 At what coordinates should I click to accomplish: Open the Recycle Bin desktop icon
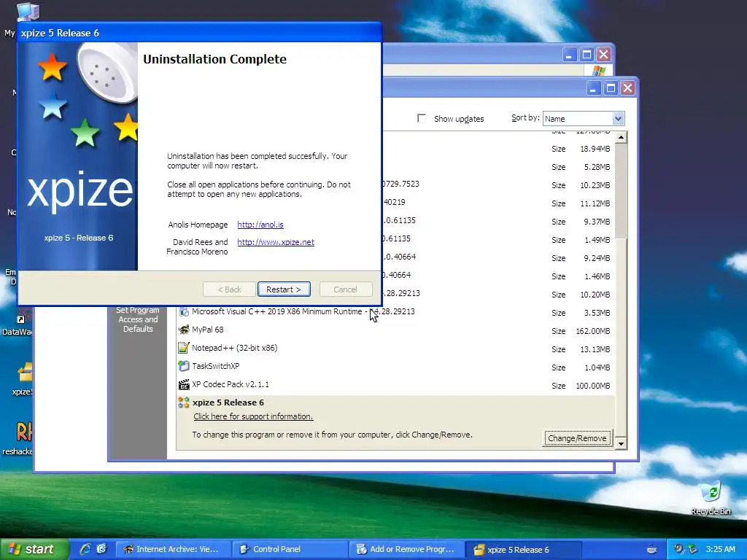(x=711, y=498)
